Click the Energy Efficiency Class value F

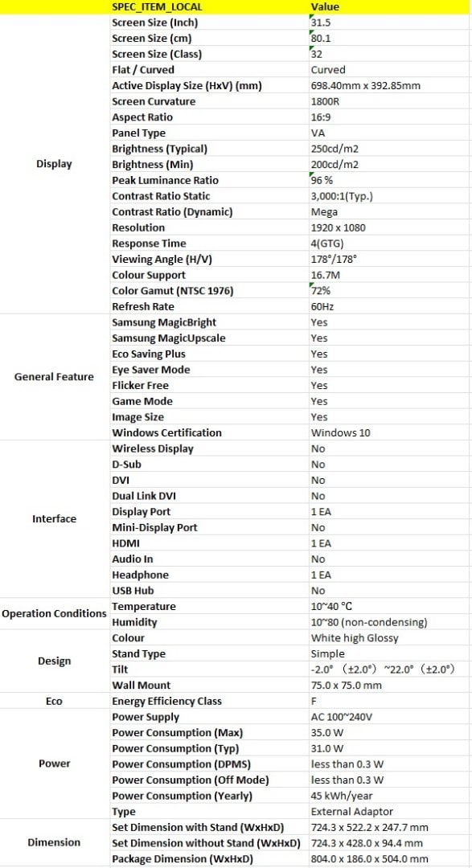coord(389,701)
